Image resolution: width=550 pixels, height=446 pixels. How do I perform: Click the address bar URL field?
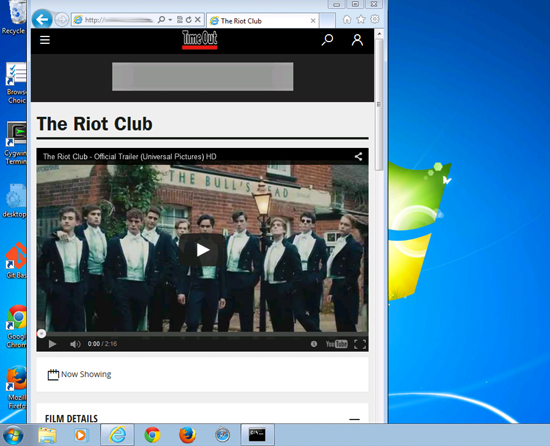tap(119, 20)
